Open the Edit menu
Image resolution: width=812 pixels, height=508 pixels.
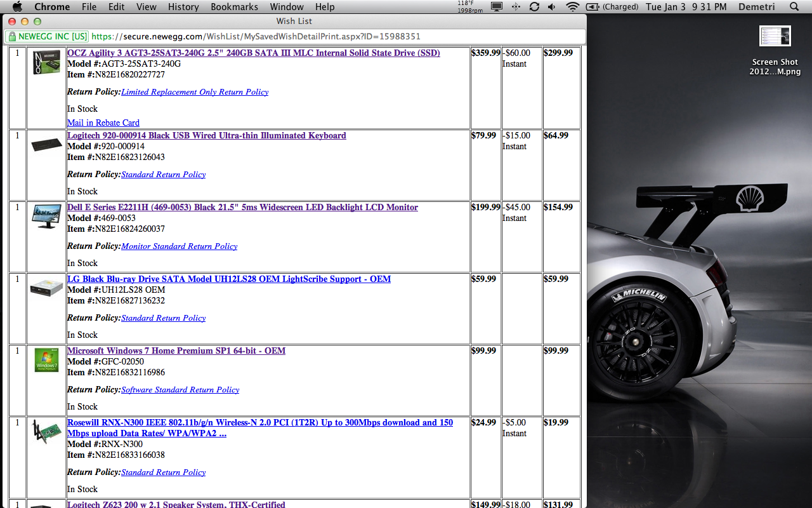point(116,6)
